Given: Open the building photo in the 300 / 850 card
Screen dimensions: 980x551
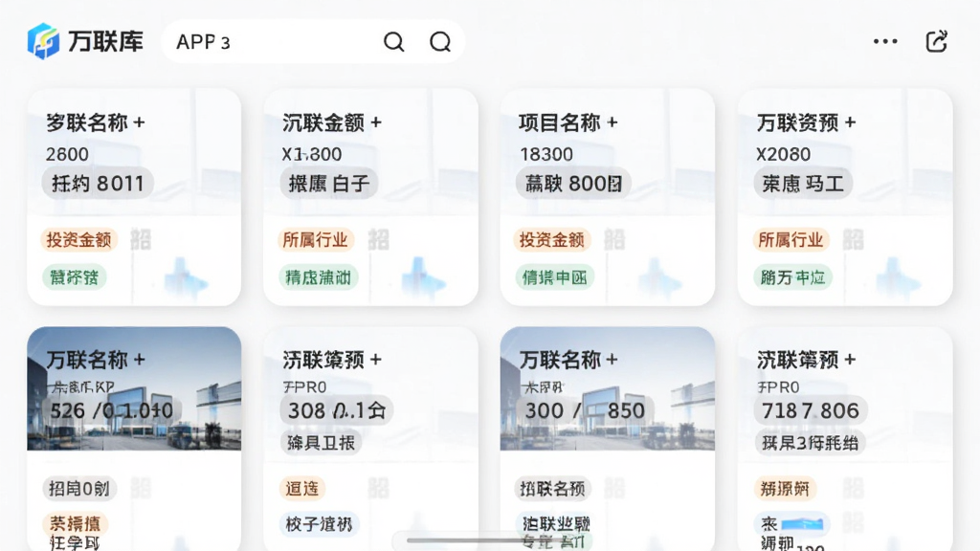Looking at the screenshot, I should click(608, 388).
